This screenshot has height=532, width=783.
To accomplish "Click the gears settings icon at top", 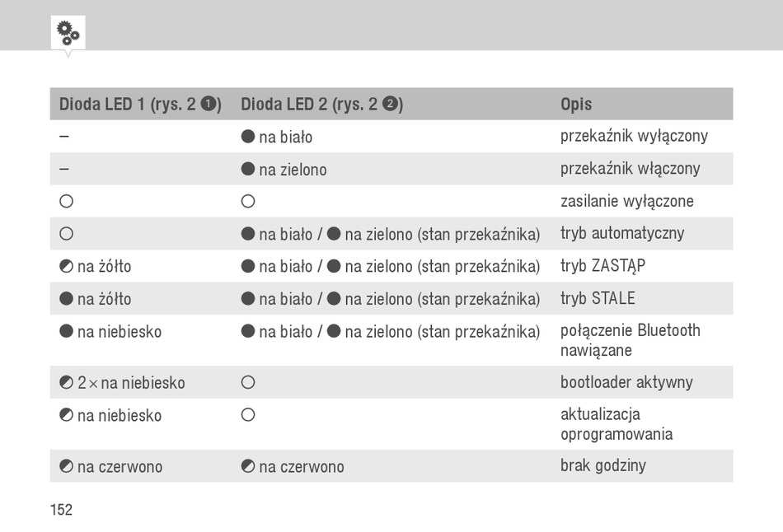I will pyautogui.click(x=68, y=33).
